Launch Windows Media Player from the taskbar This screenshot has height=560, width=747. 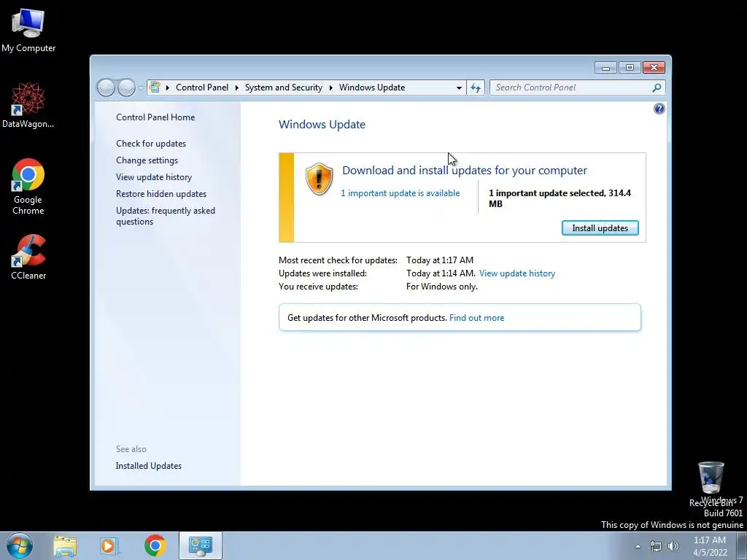tap(109, 545)
